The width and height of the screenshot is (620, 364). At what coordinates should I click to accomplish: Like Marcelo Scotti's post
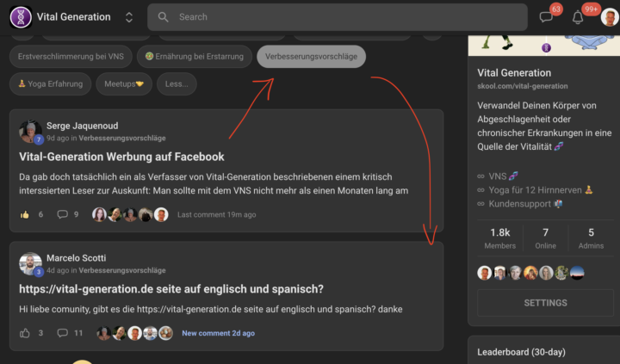click(24, 333)
